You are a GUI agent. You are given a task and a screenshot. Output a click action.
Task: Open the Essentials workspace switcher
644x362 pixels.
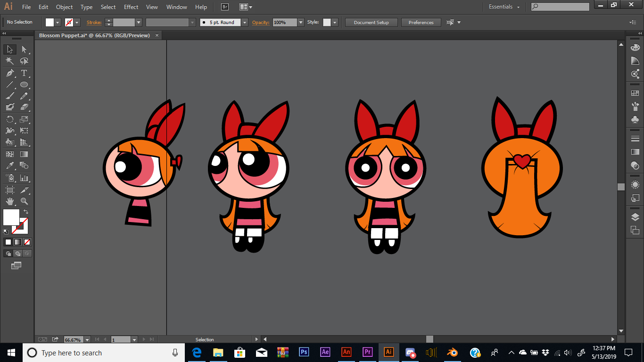[504, 7]
